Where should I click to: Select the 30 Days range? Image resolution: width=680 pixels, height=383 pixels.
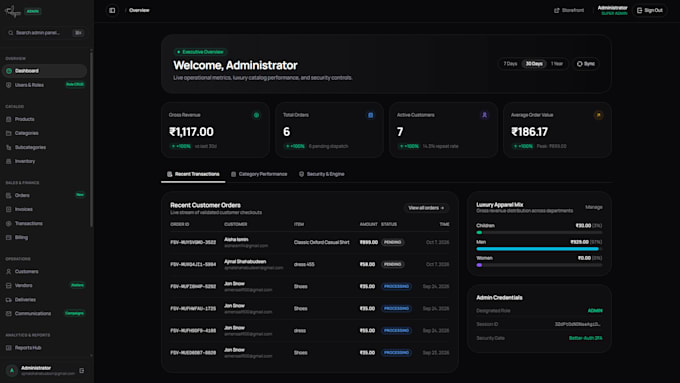534,64
